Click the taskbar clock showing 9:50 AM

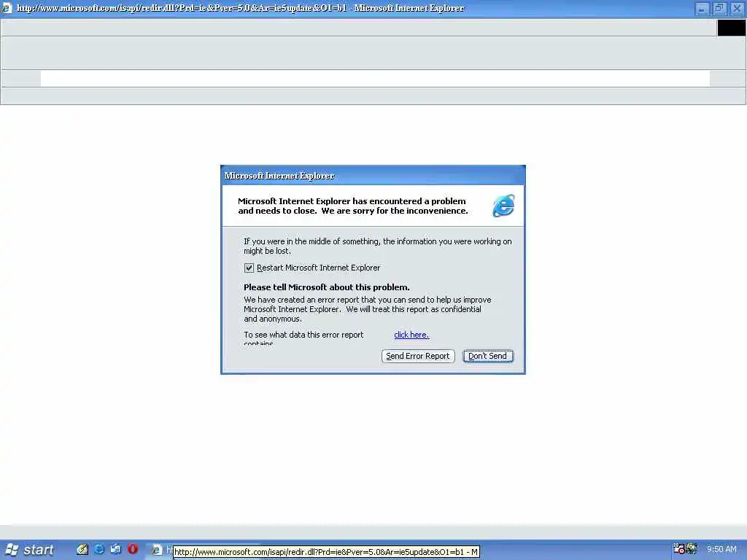[x=721, y=550]
